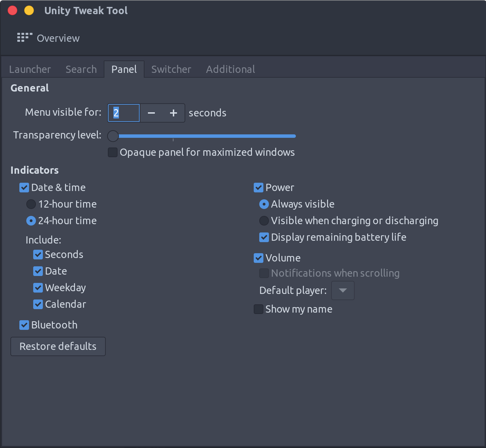Open the Launcher tab

30,69
